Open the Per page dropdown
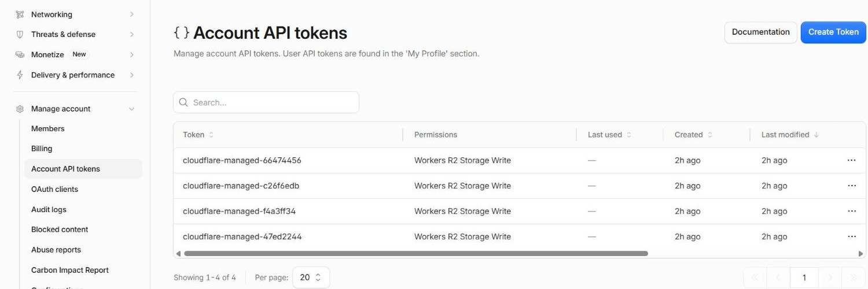 (311, 277)
